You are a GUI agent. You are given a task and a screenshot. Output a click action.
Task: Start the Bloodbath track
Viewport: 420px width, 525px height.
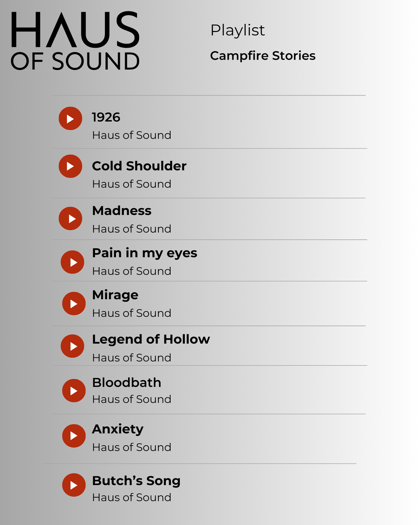point(73,391)
